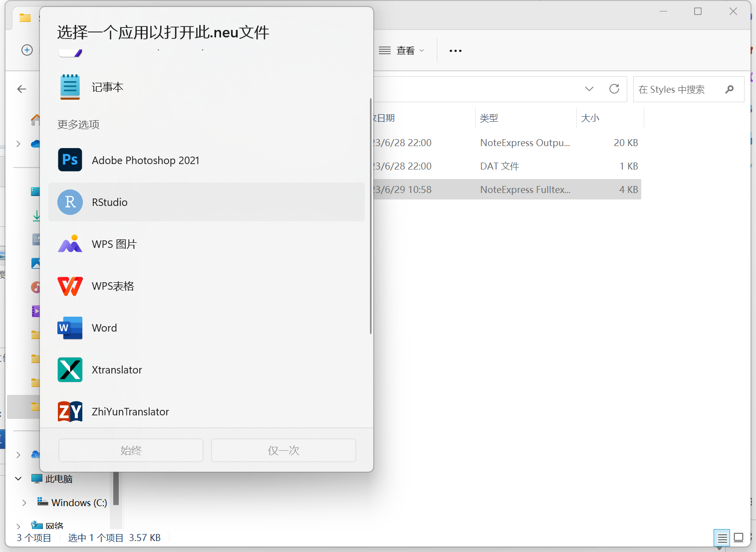Click the 更多选项 heading text
This screenshot has height=552, width=756.
pyautogui.click(x=78, y=124)
